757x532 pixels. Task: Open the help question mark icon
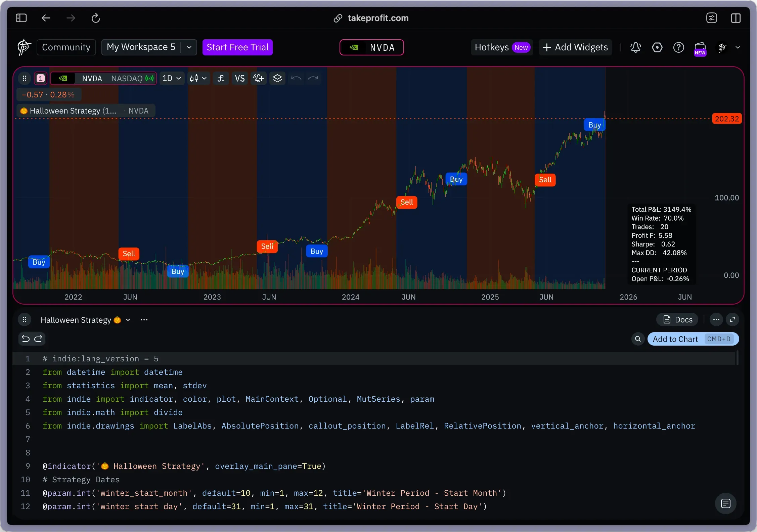pos(678,47)
